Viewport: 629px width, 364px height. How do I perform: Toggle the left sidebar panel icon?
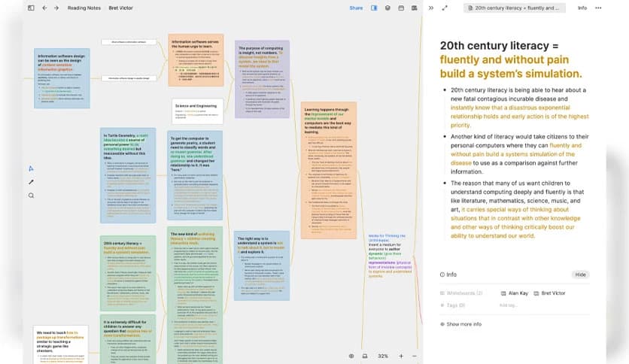point(31,8)
